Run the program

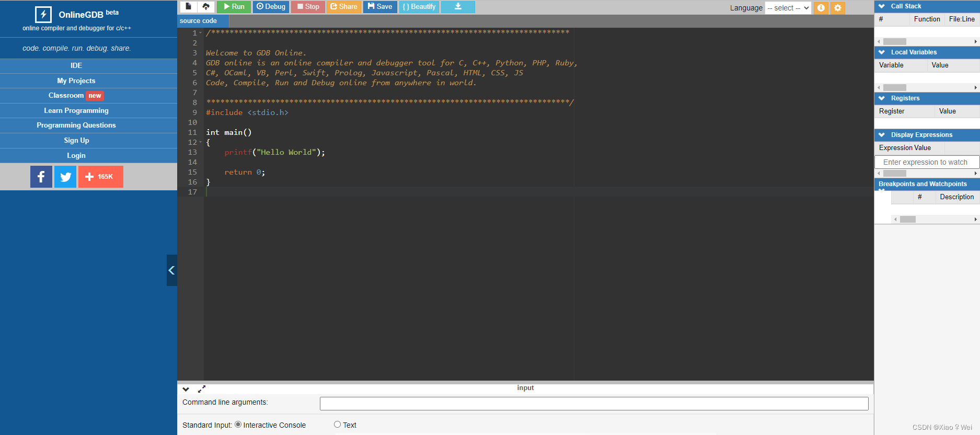(x=234, y=7)
